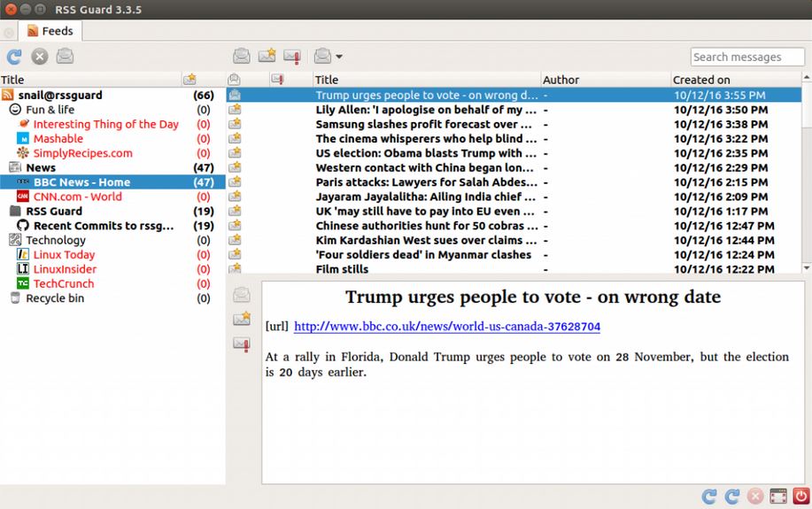Open the dropdown arrow beside the message filter icon
This screenshot has width=812, height=509.
pos(338,57)
